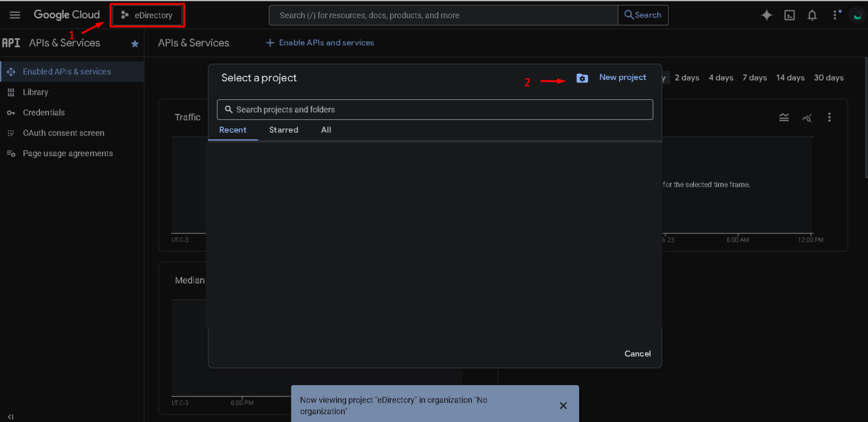The width and height of the screenshot is (868, 422).
Task: Click the APIs & Services page heading
Action: 194,43
